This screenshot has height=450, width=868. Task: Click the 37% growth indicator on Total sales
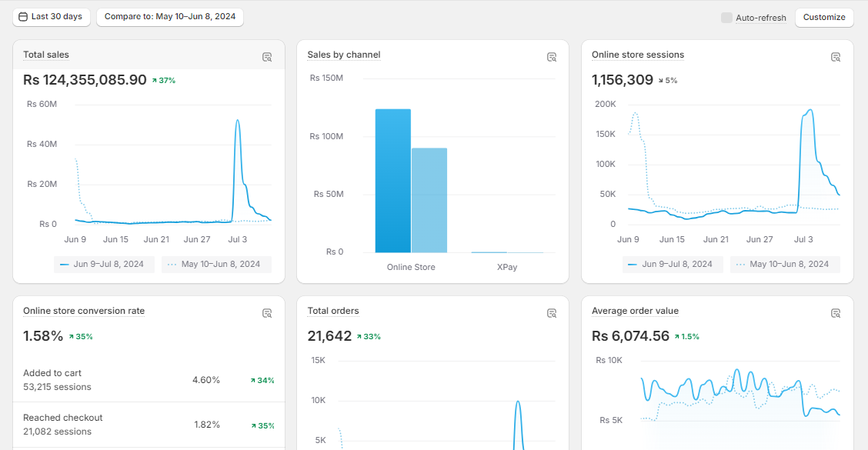tap(164, 80)
